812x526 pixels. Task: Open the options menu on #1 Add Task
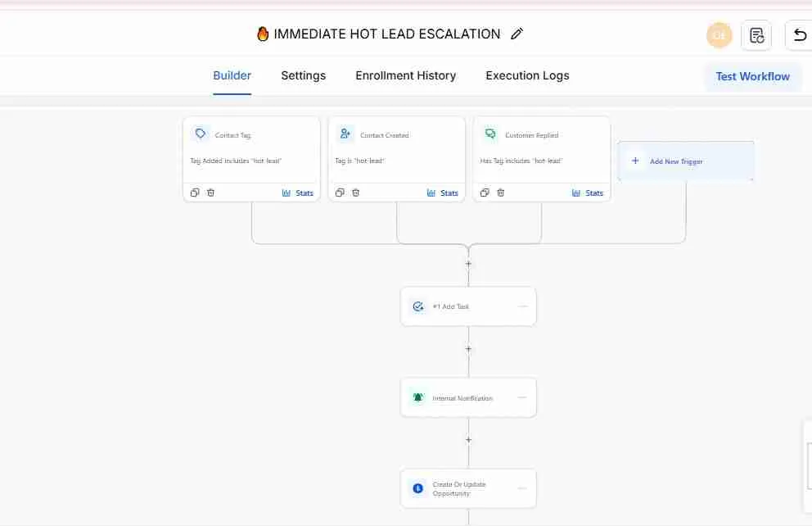tap(522, 306)
